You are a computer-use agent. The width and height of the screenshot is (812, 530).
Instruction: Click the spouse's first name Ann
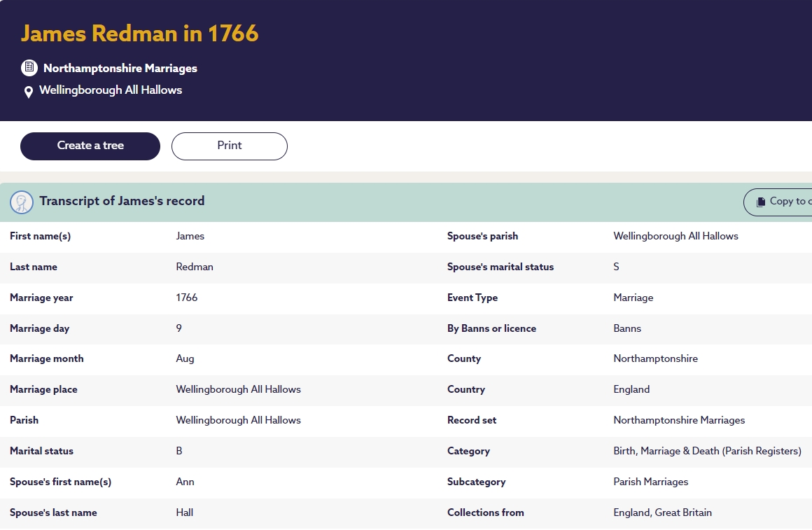tap(185, 482)
